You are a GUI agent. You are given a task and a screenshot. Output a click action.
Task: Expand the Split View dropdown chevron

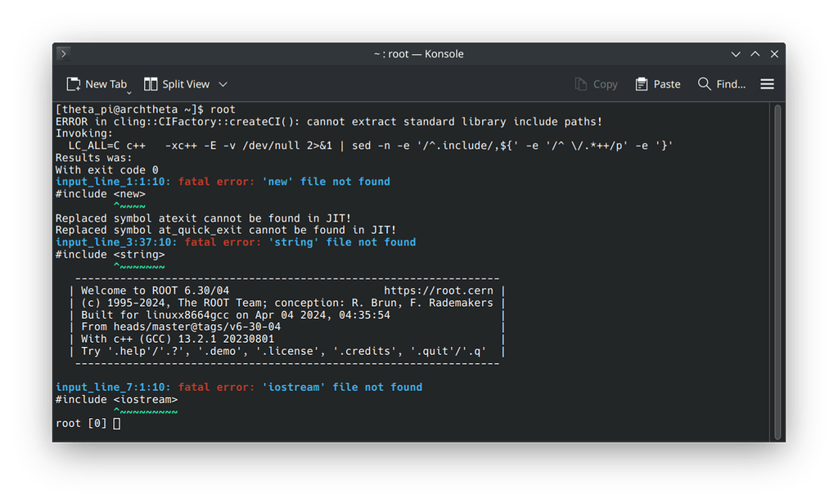pos(223,84)
